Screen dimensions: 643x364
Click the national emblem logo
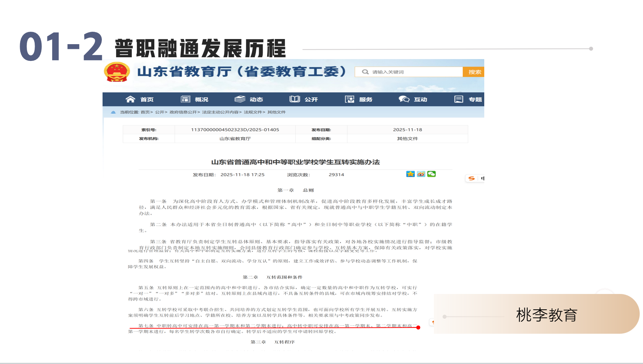(117, 72)
